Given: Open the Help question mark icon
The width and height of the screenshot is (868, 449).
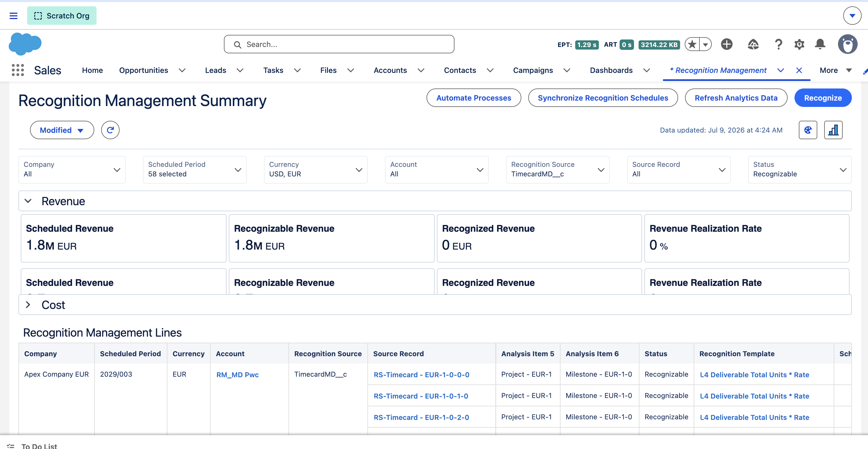Looking at the screenshot, I should [x=778, y=44].
